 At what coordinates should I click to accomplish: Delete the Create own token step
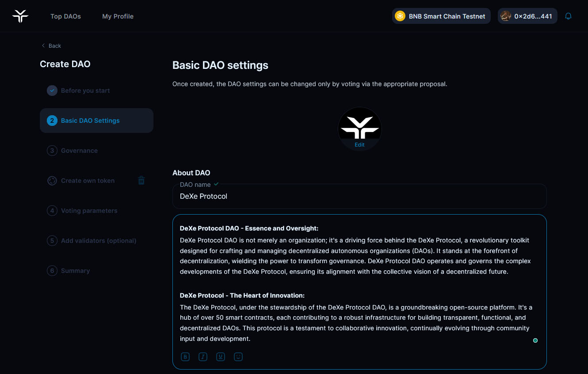click(141, 181)
